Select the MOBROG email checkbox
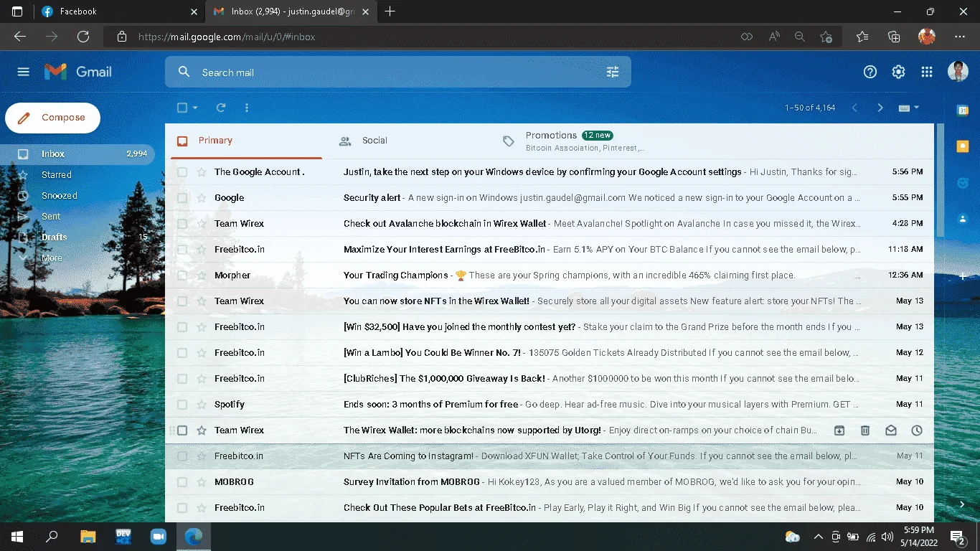The height and width of the screenshot is (551, 980). point(182,482)
